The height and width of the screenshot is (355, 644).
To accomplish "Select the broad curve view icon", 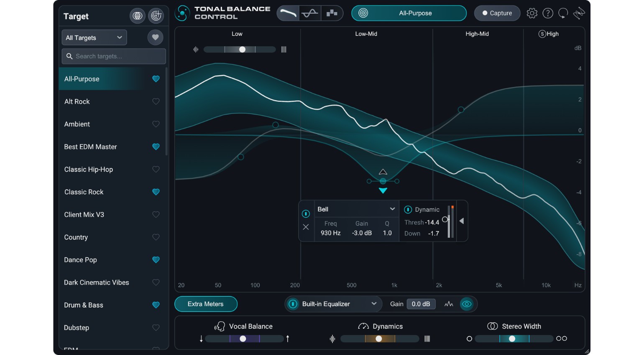I will click(288, 13).
